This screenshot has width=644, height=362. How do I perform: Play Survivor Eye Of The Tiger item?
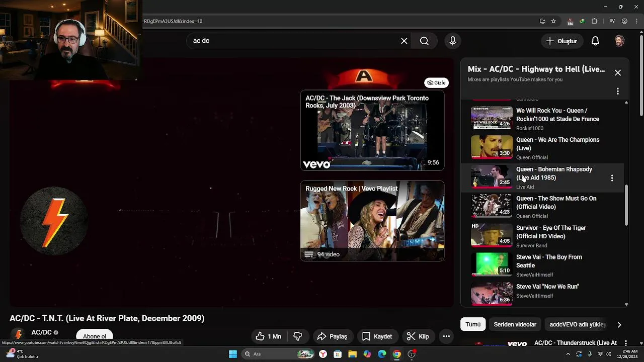(x=542, y=236)
